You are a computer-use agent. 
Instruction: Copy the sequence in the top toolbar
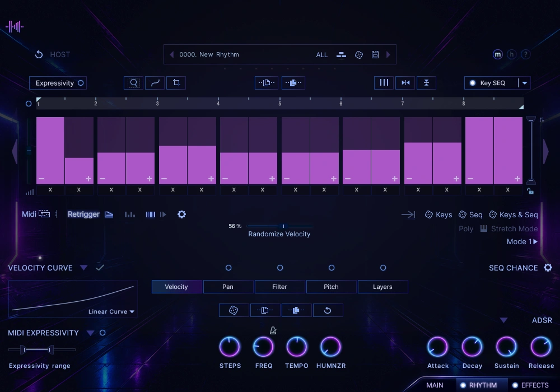267,83
